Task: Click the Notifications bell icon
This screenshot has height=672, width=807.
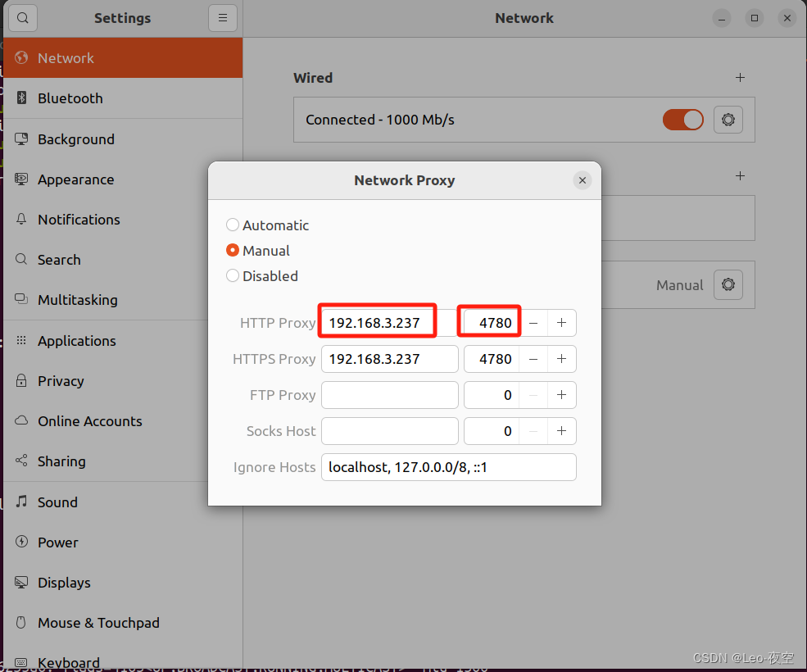Action: pos(21,219)
